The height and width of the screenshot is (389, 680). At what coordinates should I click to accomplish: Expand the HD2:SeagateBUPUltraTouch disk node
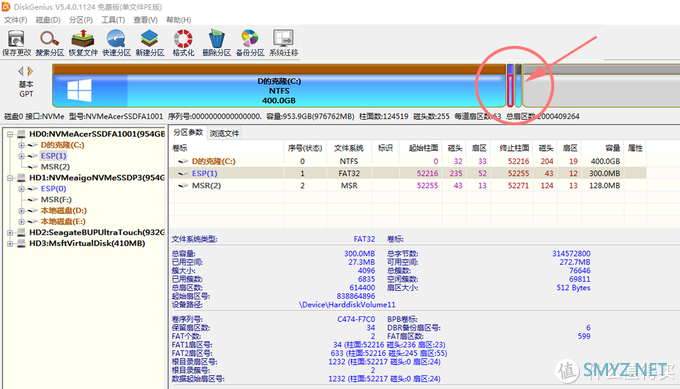point(10,232)
